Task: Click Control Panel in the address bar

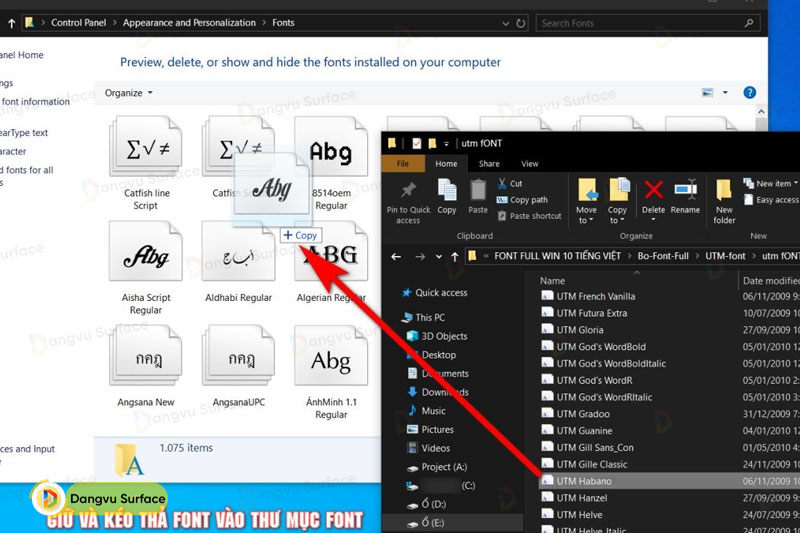Action: click(x=79, y=22)
